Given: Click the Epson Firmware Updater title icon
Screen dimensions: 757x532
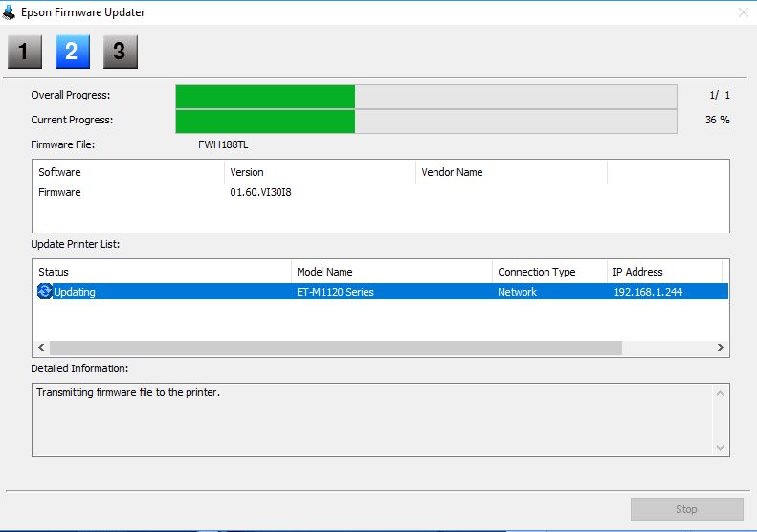Looking at the screenshot, I should pos(9,12).
